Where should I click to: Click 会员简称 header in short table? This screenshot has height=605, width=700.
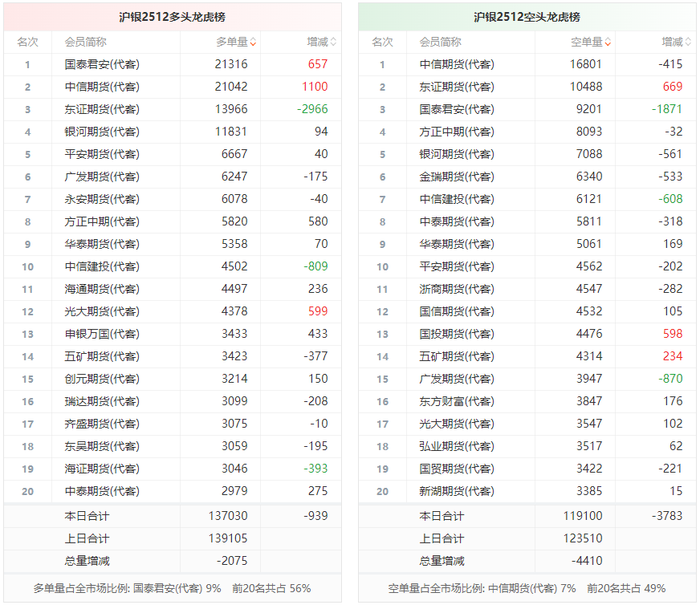coord(440,42)
